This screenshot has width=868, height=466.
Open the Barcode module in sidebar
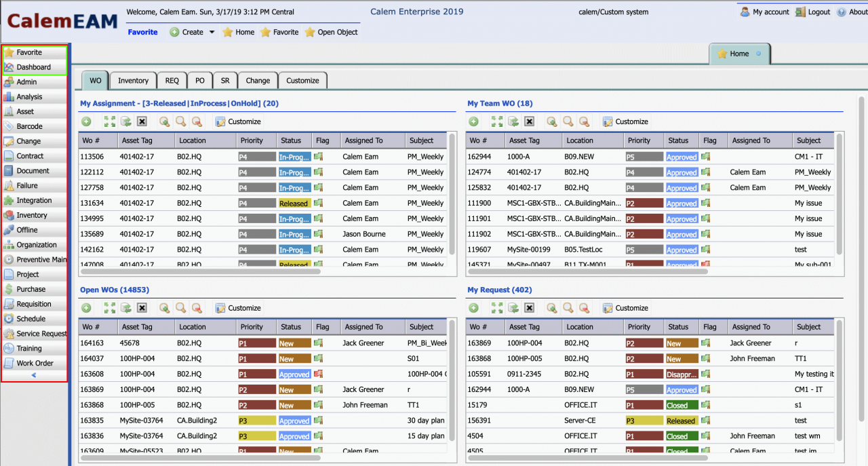[x=35, y=126]
